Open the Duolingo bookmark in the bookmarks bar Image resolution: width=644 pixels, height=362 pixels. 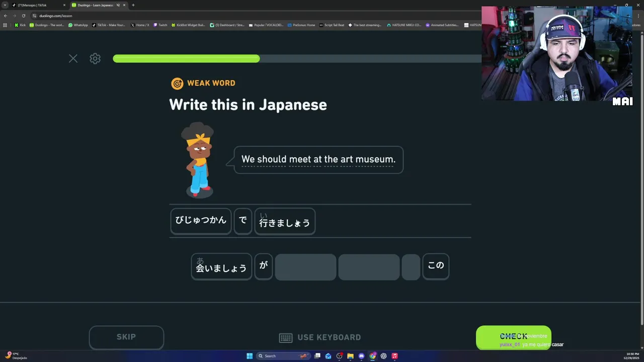point(47,25)
